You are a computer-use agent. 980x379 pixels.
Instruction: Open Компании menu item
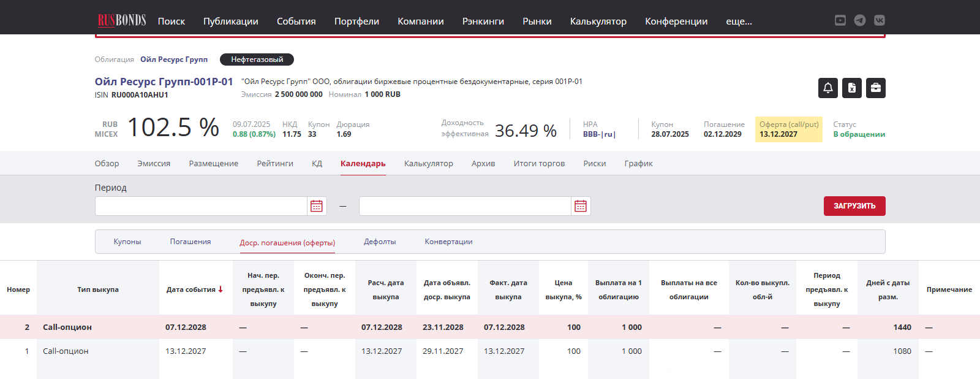(x=421, y=21)
